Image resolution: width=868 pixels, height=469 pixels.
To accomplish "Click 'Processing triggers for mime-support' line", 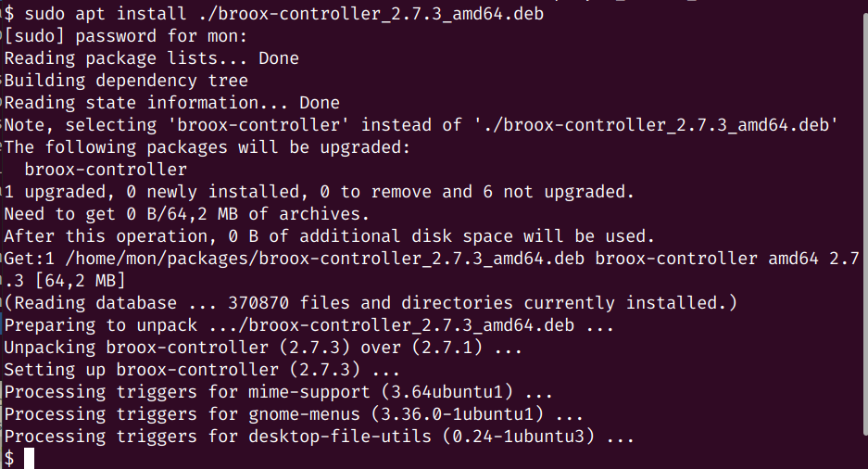I will (279, 392).
